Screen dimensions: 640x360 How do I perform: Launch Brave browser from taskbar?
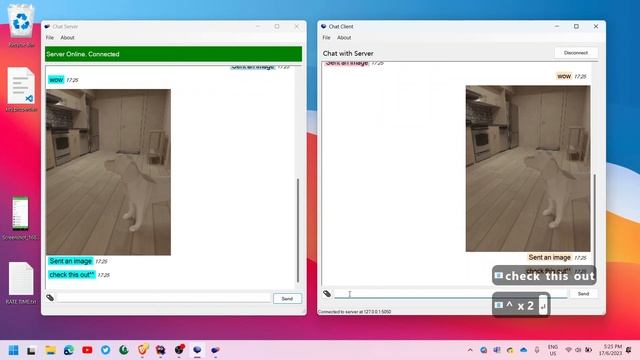coord(142,350)
